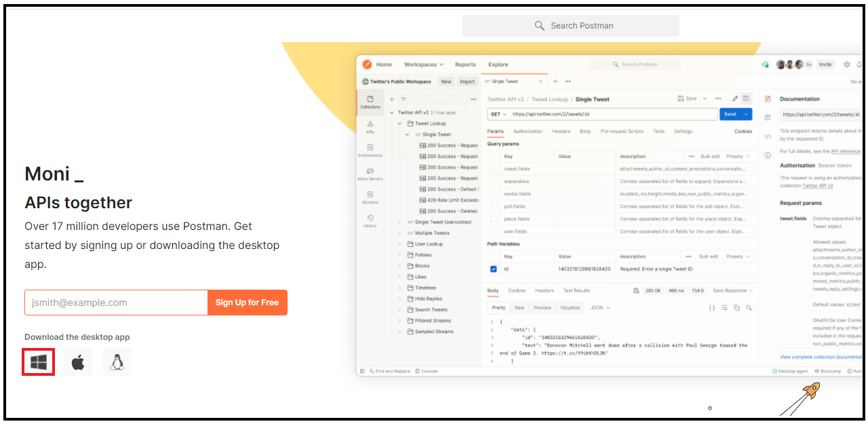868x426 pixels.
Task: Open the code snippet icon
Action: pos(768,136)
